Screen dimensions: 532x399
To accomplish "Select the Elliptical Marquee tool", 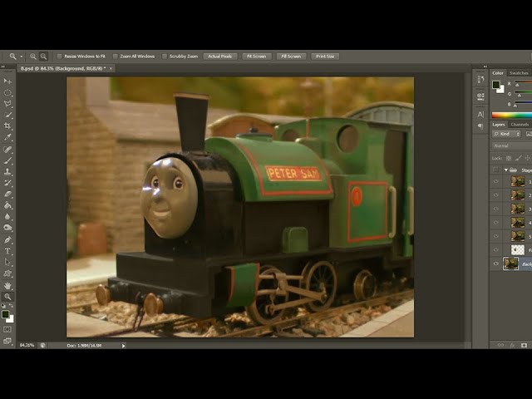I will (x=7, y=92).
